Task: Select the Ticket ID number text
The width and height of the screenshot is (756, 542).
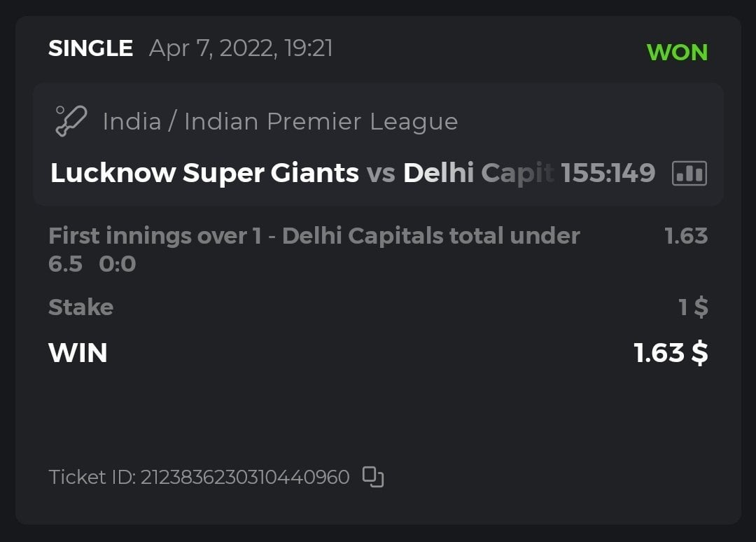Action: click(x=245, y=478)
